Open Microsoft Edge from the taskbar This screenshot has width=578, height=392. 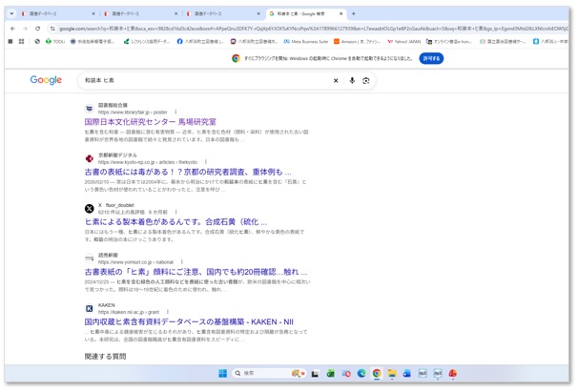point(361,374)
